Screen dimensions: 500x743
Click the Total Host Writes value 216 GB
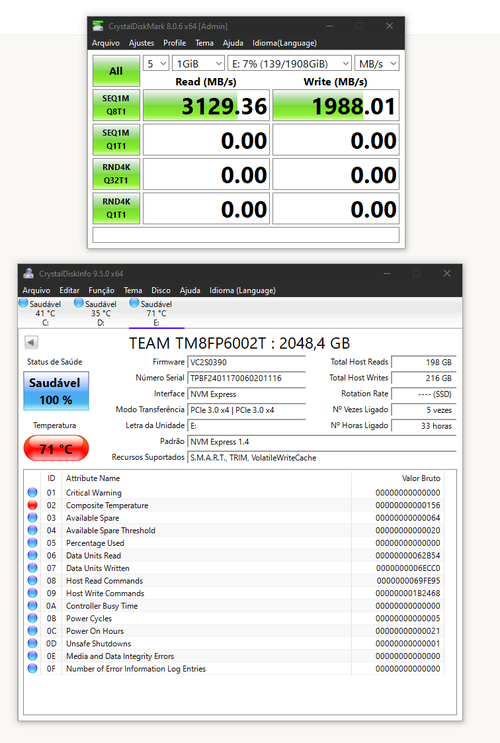click(x=424, y=378)
